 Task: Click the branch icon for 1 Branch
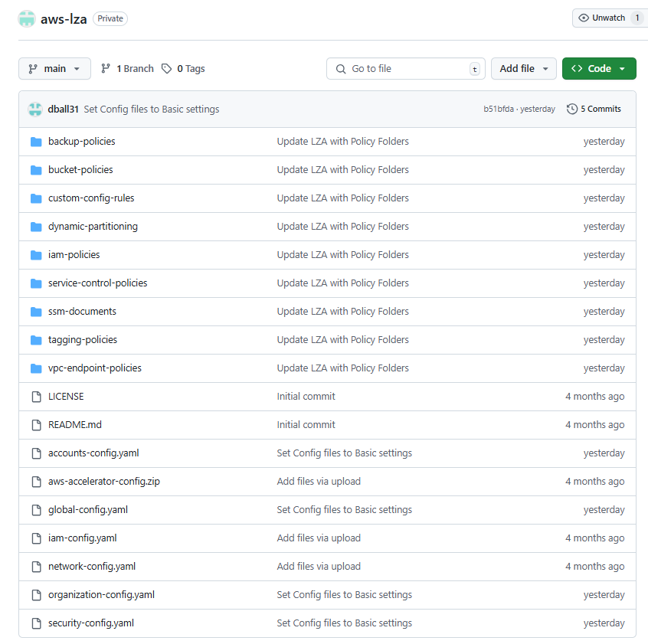106,69
